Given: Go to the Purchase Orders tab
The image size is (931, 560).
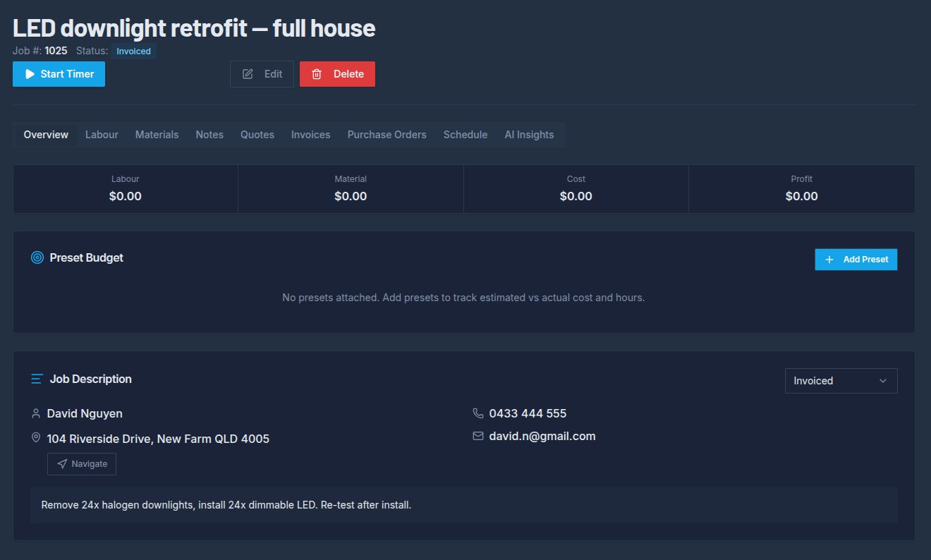Looking at the screenshot, I should [x=387, y=135].
